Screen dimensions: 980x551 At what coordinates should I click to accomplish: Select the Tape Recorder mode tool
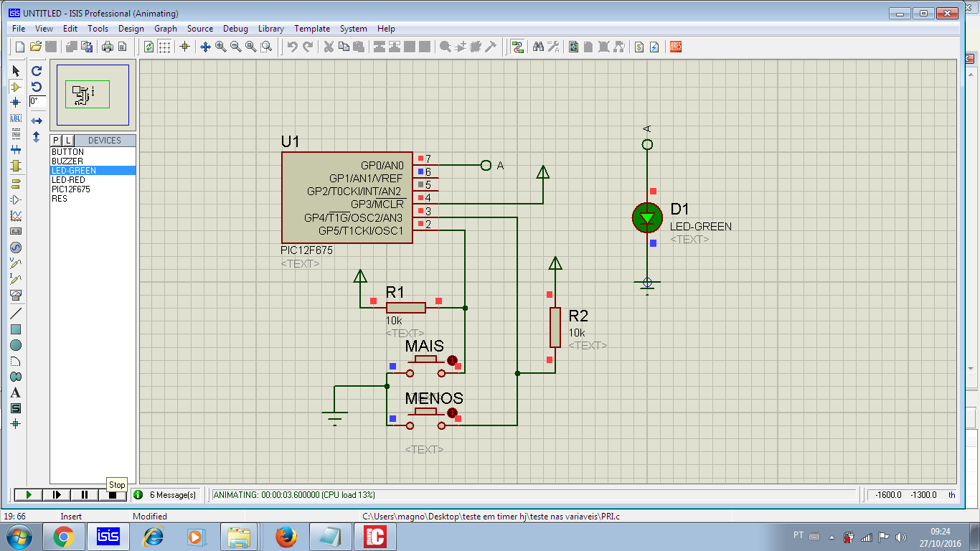[x=16, y=231]
